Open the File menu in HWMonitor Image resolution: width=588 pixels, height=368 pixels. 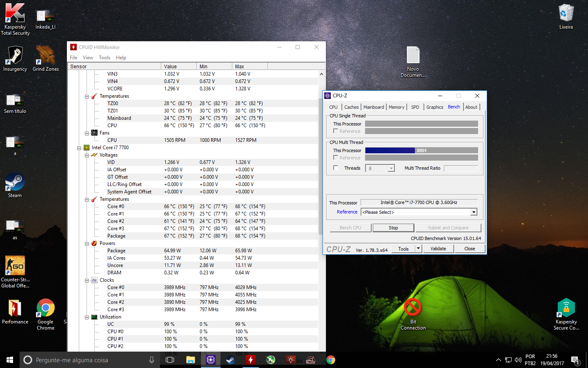pos(73,58)
